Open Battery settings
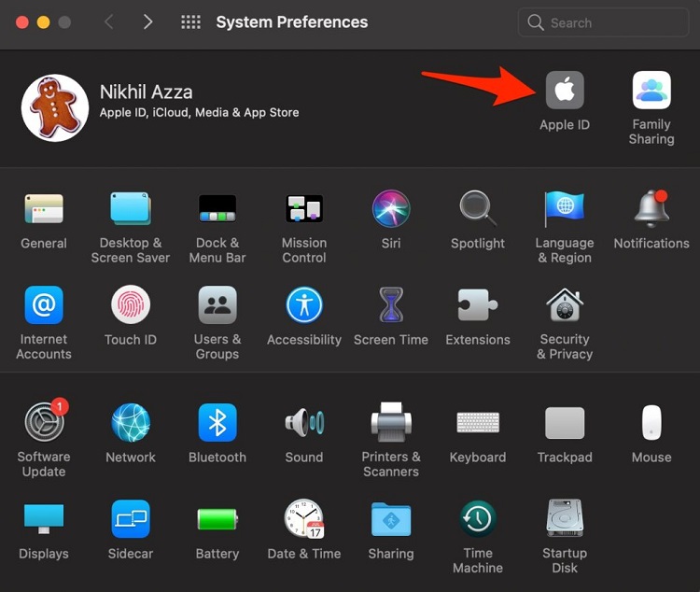This screenshot has width=700, height=592. pyautogui.click(x=217, y=519)
